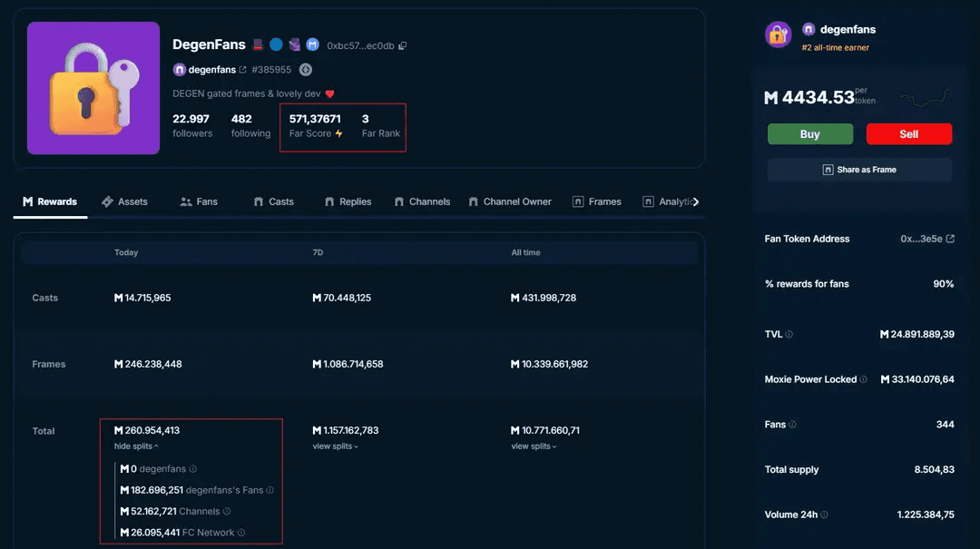Click the info icon next to Fans in the sidebar
This screenshot has height=549, width=980.
click(x=792, y=424)
